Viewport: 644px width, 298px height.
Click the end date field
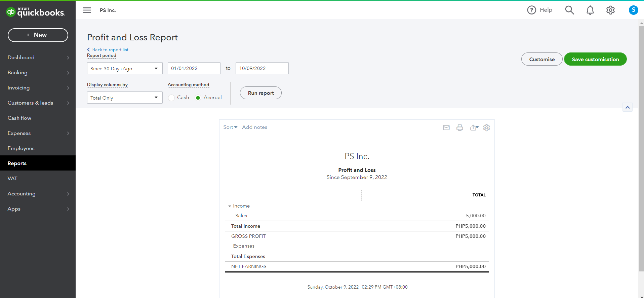pyautogui.click(x=262, y=68)
